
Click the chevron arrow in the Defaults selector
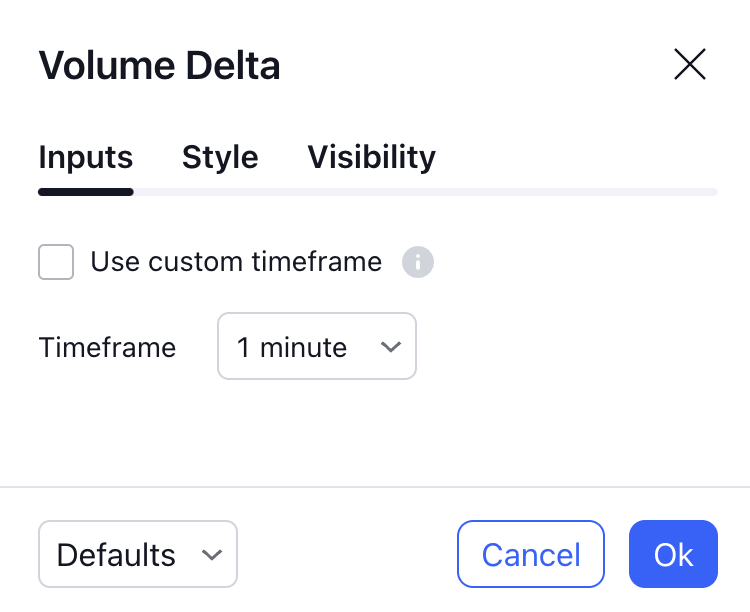coord(211,555)
